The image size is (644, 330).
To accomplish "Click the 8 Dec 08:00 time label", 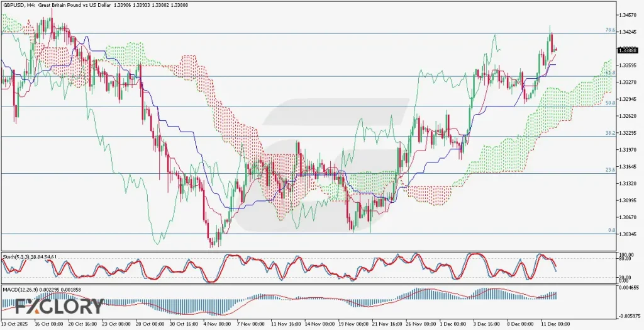I will pos(521,324).
